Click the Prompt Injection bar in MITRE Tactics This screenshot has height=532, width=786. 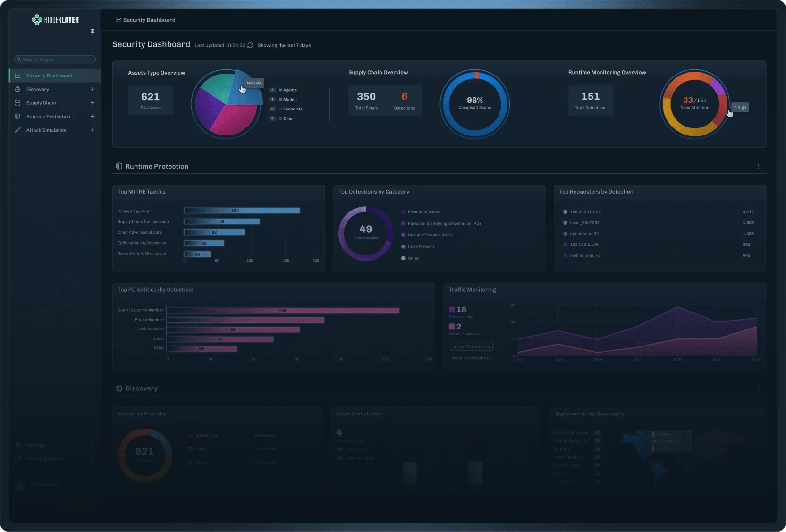click(242, 211)
